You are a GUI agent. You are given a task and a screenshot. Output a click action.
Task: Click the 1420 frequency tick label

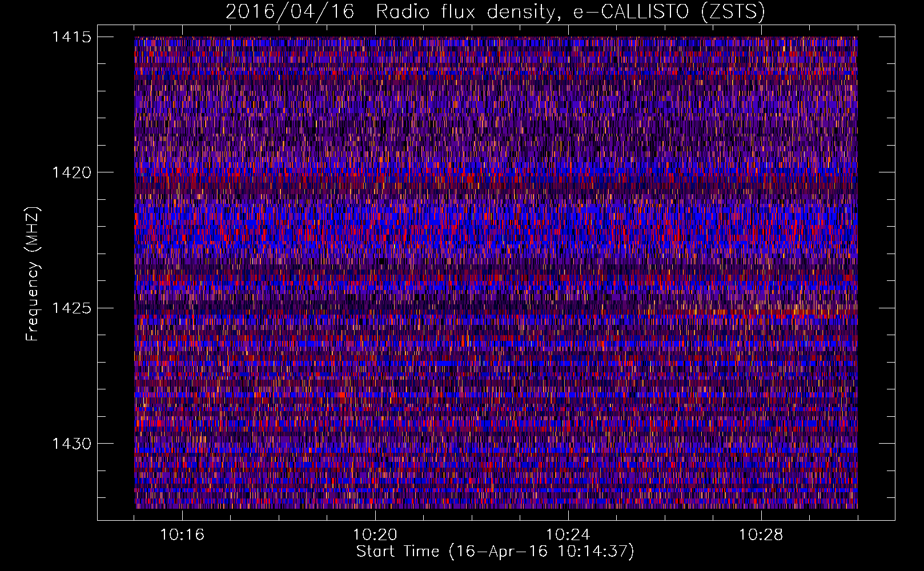(x=71, y=172)
